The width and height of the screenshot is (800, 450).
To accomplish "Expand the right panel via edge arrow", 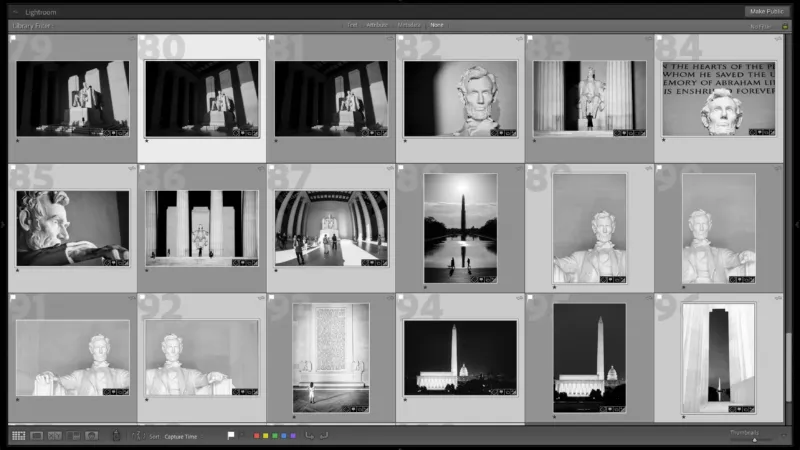I will [x=797, y=224].
